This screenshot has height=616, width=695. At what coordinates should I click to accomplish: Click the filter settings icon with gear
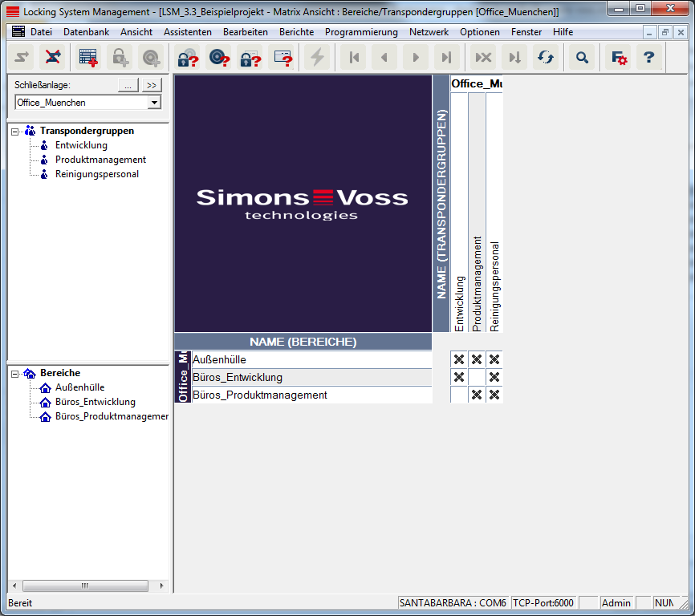619,58
